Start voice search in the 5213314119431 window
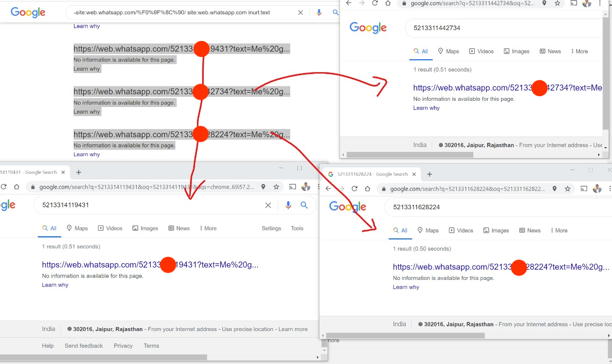Screen dimensions: 612x364 [x=288, y=205]
